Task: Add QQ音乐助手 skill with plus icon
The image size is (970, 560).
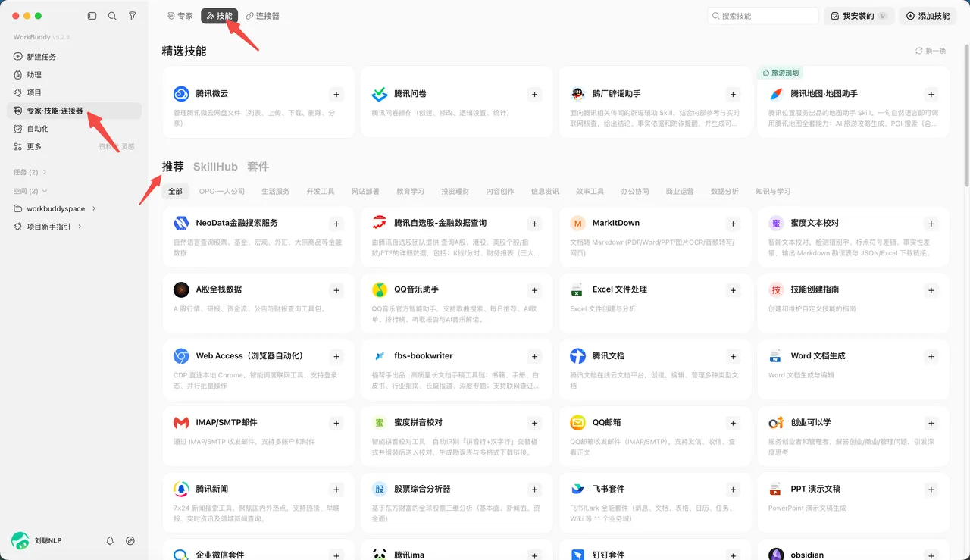Action: (x=534, y=290)
